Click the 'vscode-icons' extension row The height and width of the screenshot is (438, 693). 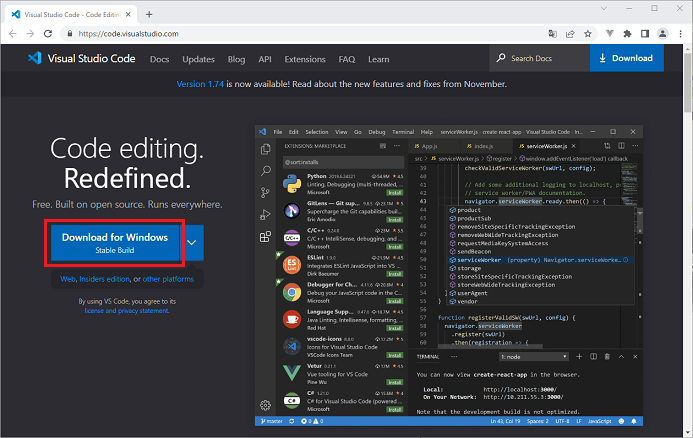[343, 347]
